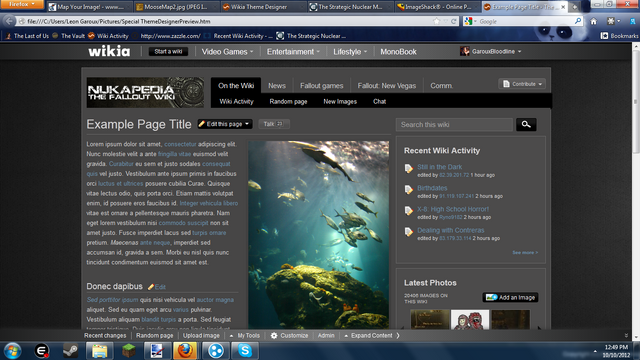Click the edit icon beside Still in the Dark

click(409, 169)
